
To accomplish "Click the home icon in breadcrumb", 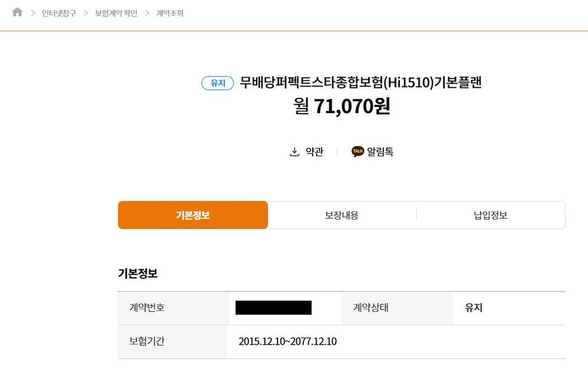I will point(18,12).
